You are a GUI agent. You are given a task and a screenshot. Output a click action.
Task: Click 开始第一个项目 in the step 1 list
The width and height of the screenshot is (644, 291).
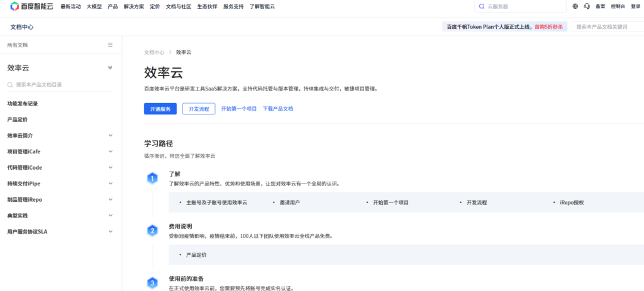[x=391, y=203]
